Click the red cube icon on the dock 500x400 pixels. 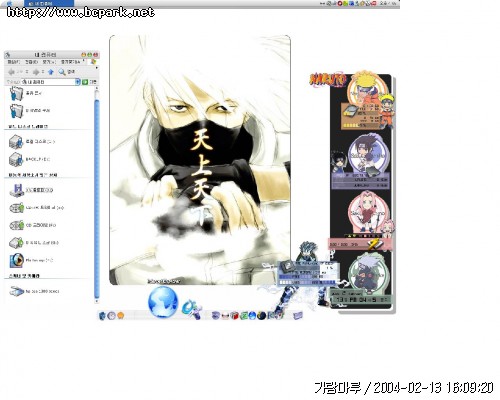(234, 315)
